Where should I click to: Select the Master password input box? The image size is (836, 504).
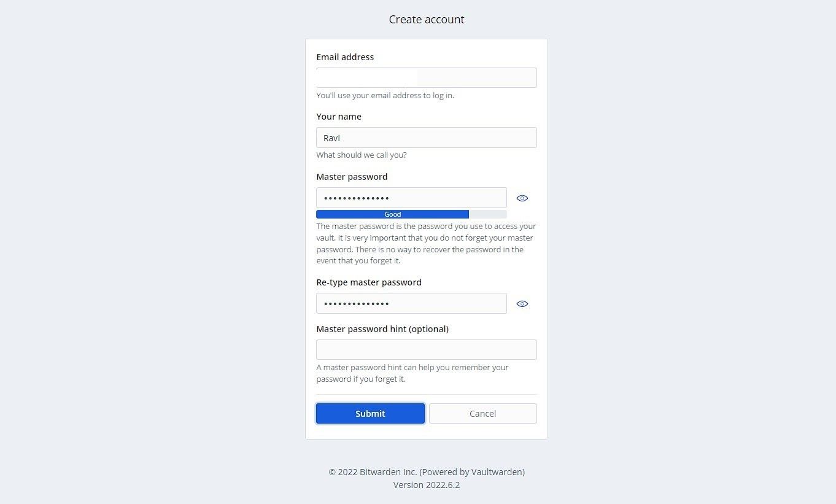(x=411, y=198)
